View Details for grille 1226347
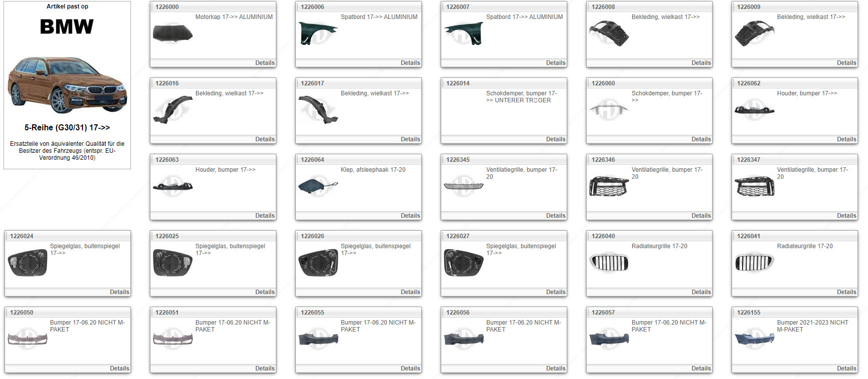Image resolution: width=868 pixels, height=379 pixels. pos(847,216)
